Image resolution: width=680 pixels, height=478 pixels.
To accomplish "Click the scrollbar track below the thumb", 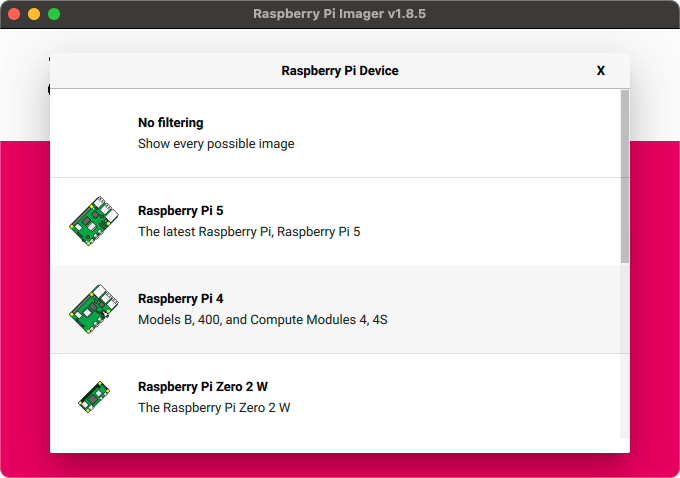I will pyautogui.click(x=625, y=350).
